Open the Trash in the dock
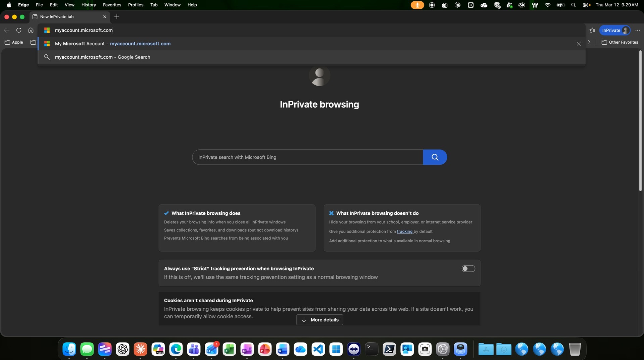 click(575, 349)
